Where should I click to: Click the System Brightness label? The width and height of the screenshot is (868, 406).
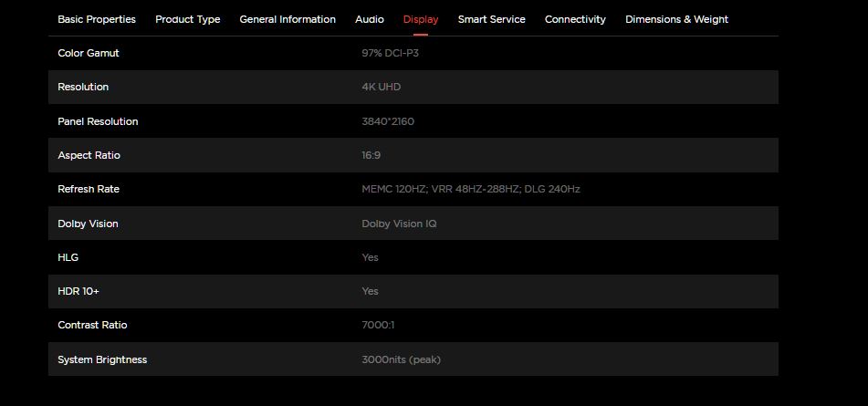(102, 359)
